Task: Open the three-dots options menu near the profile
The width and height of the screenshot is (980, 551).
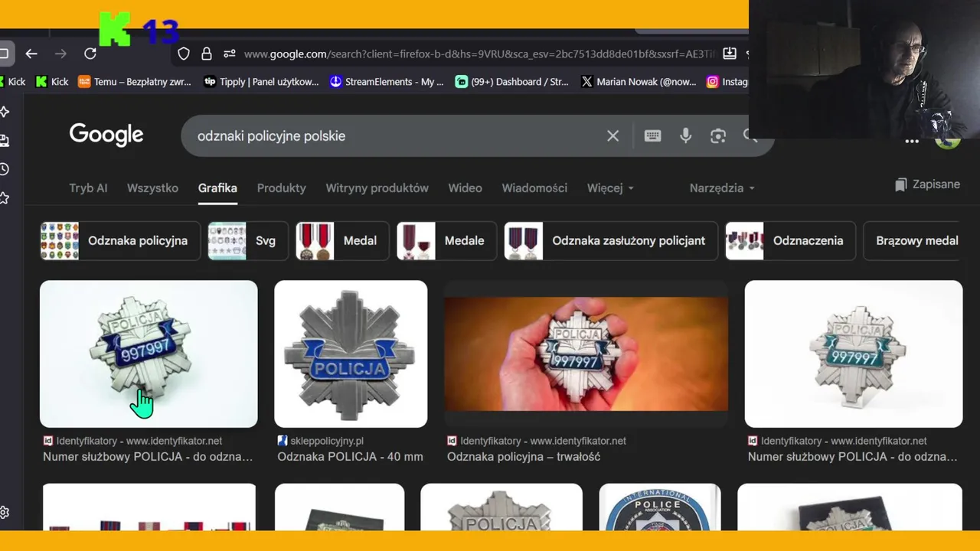Action: (x=911, y=141)
